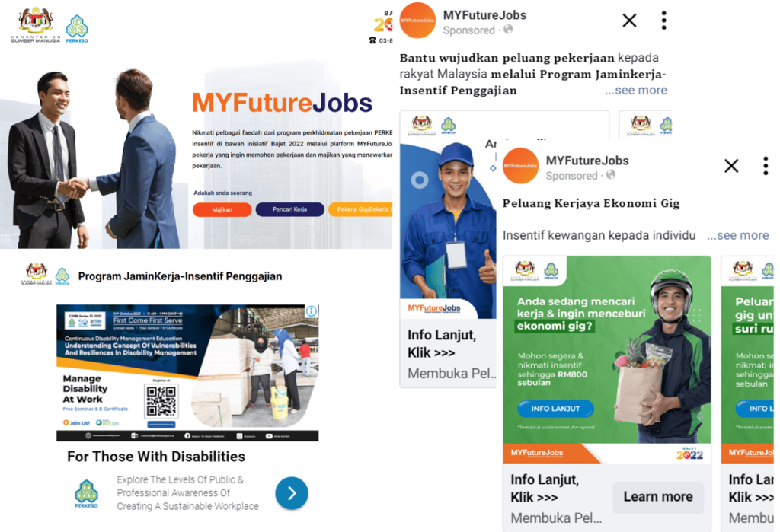Click the INFO LANJUT blue button
Screen dimensions: 780x532
(555, 409)
